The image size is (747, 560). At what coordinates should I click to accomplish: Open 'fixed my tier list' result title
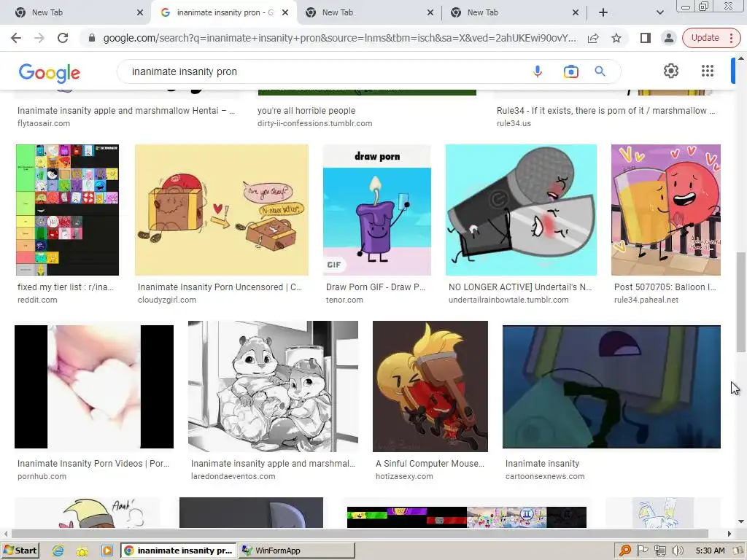coord(65,287)
